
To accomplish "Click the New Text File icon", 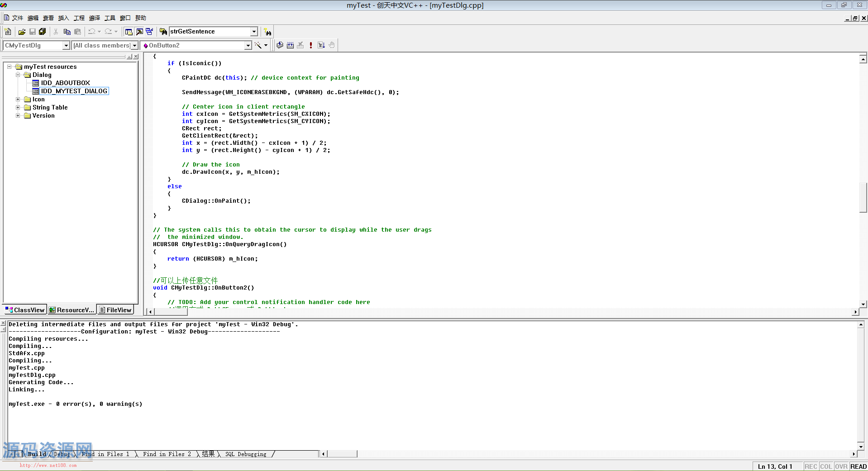I will (8, 32).
